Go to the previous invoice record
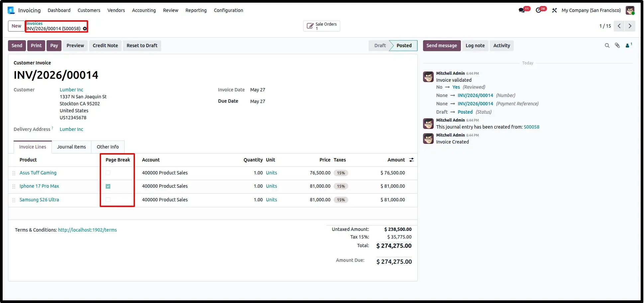 pyautogui.click(x=619, y=26)
